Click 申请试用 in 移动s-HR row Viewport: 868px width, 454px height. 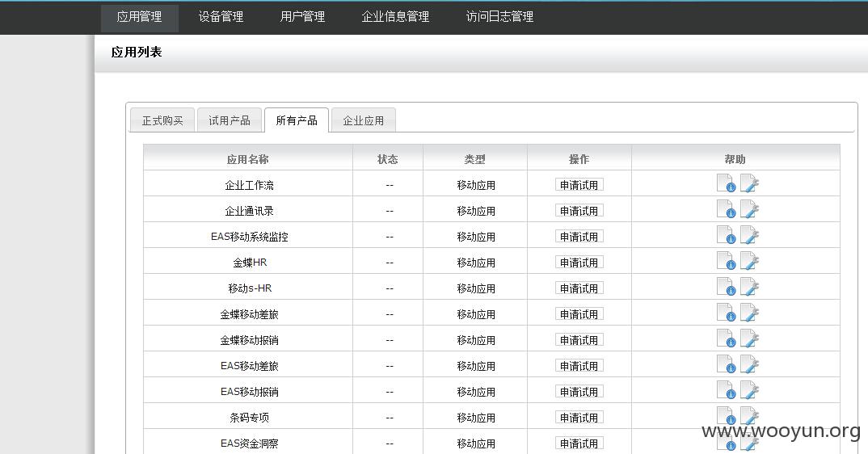579,288
